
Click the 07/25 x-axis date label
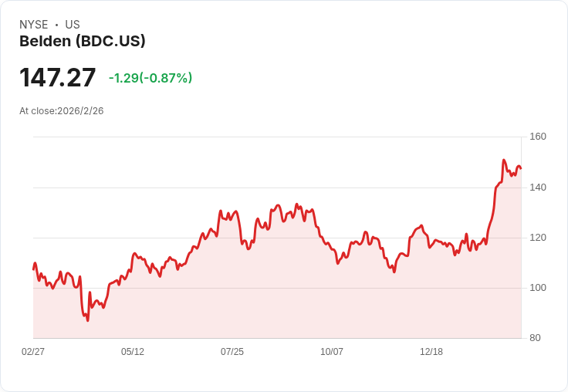point(232,351)
